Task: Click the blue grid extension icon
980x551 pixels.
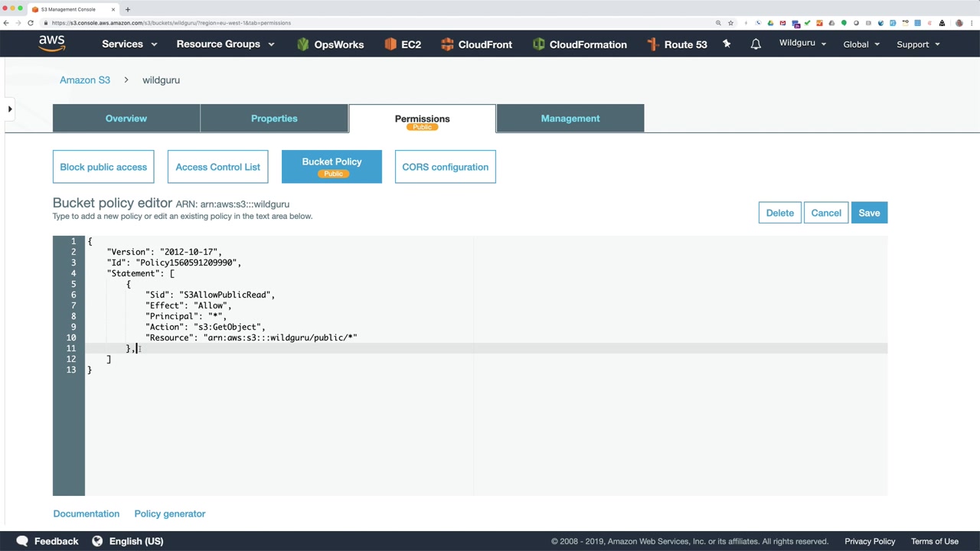Action: 917,23
